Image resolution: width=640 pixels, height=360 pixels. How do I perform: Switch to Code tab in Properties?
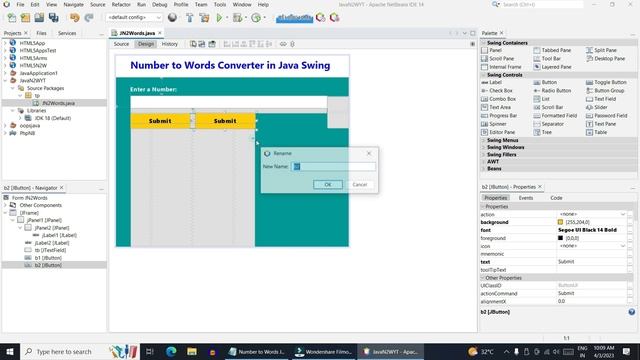[556, 198]
